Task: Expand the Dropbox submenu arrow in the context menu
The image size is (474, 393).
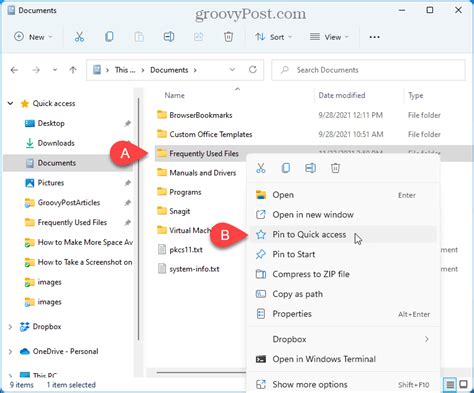Action: [427, 339]
